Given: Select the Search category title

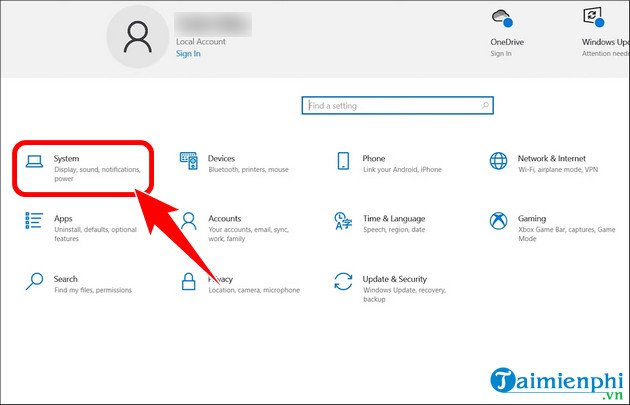Looking at the screenshot, I should [x=65, y=279].
